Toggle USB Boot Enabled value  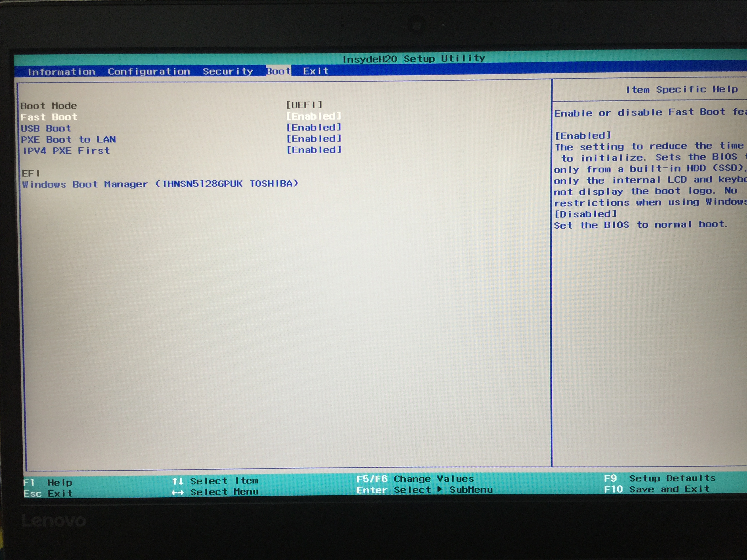[x=313, y=128]
